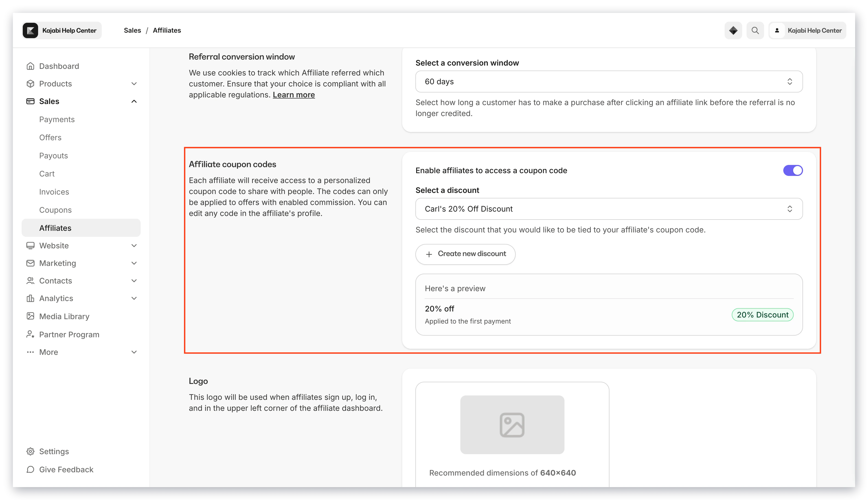Click the Website monitor icon
Viewport: 868px width, 500px height.
[x=30, y=245]
